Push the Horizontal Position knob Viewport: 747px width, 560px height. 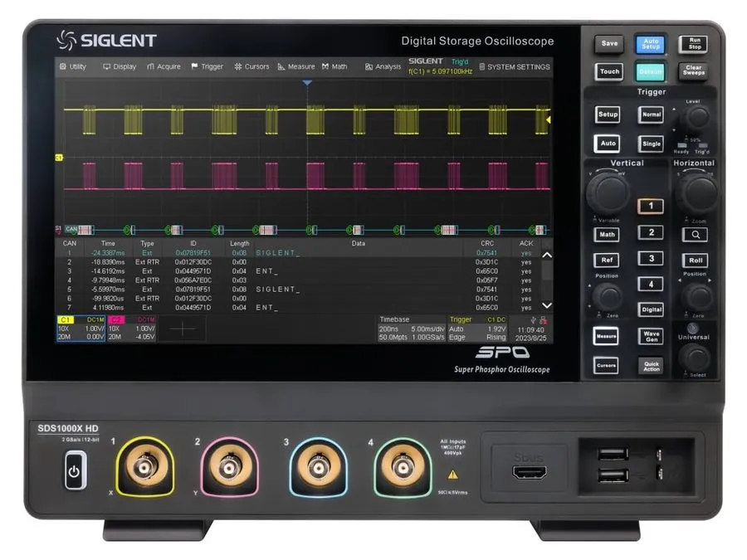pos(697,297)
